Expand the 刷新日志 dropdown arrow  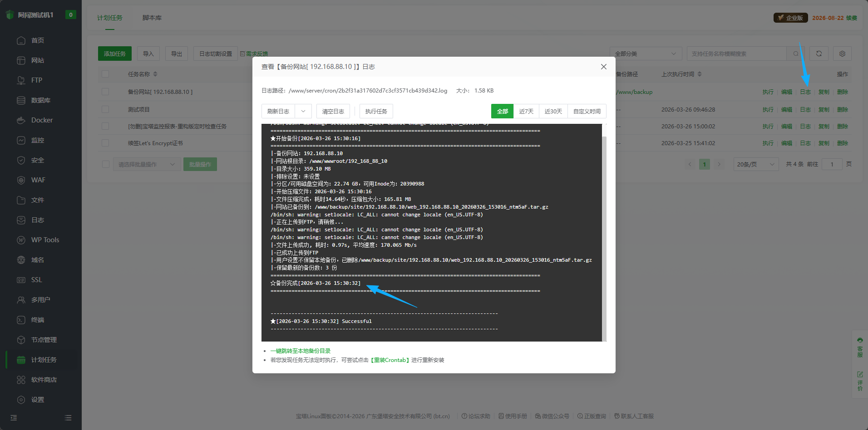tap(303, 111)
